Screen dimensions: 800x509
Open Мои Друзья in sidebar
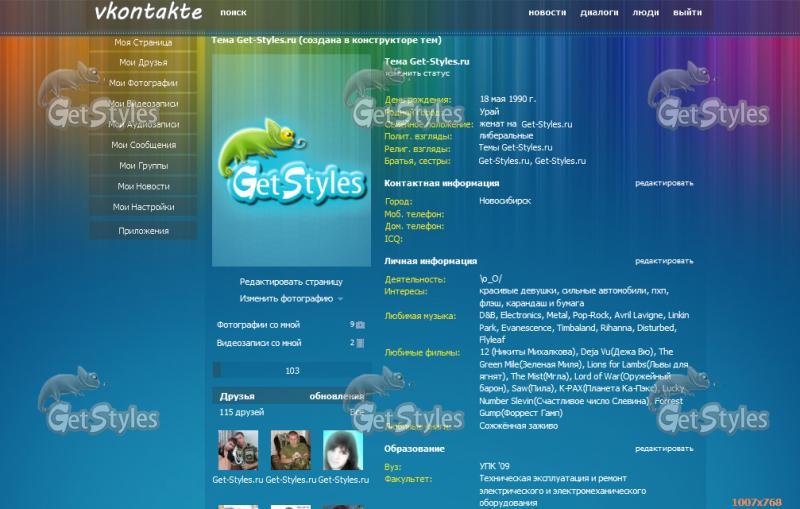143,62
